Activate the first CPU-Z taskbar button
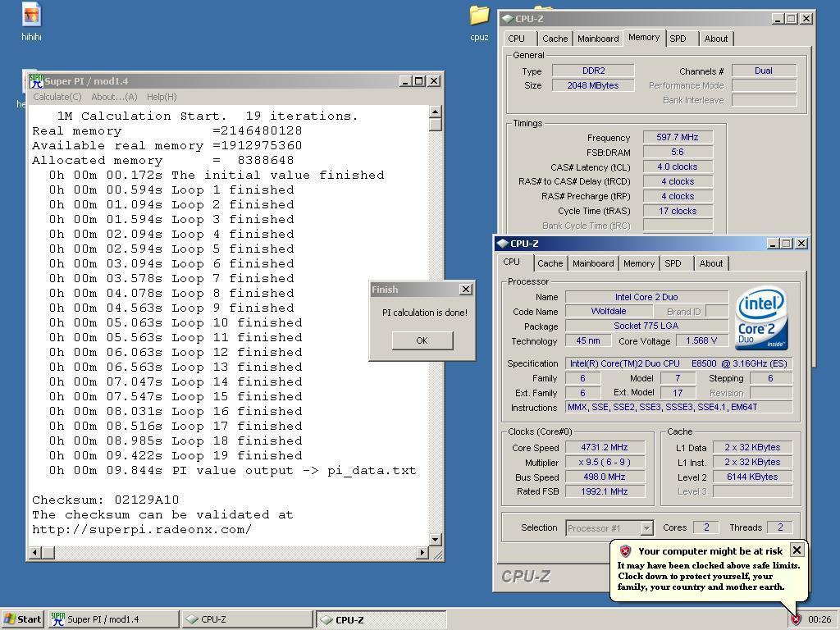Viewport: 840px width, 630px height. (x=246, y=619)
